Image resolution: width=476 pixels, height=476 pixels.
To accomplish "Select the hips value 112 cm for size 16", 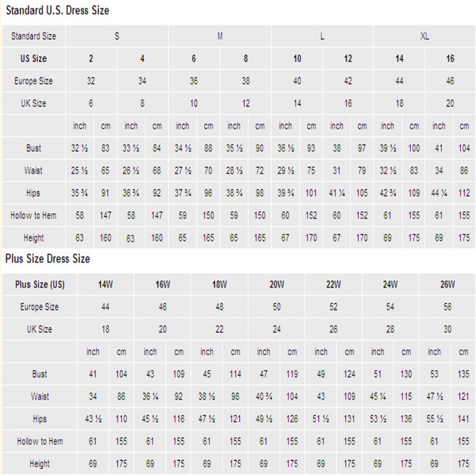I will (464, 193).
